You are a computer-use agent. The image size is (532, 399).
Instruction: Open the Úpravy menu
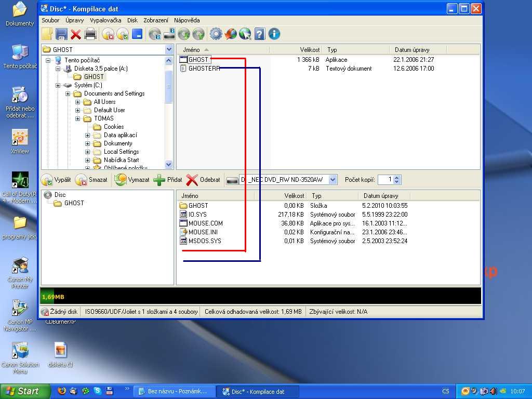coord(74,20)
